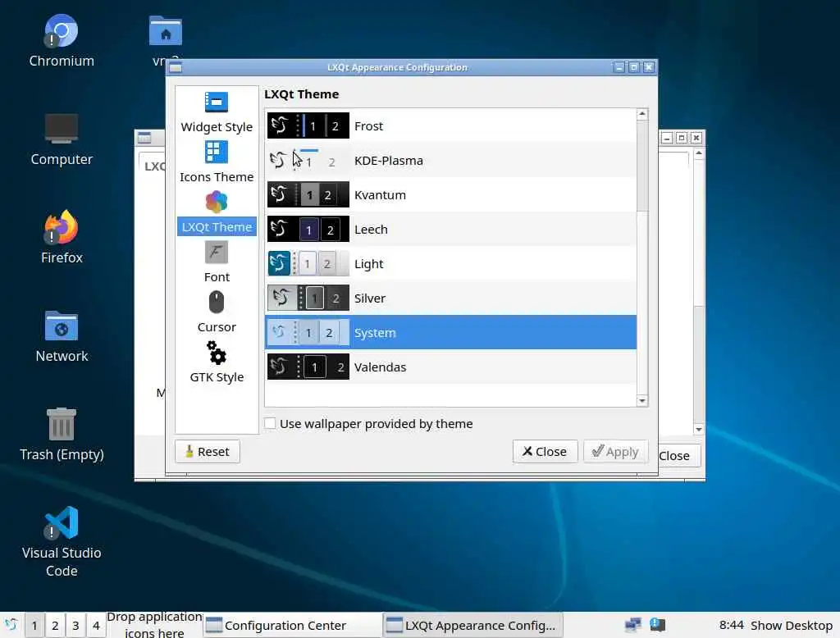Open the LXQt main menu icon
Screen dimensions: 840x638
[x=11, y=625]
